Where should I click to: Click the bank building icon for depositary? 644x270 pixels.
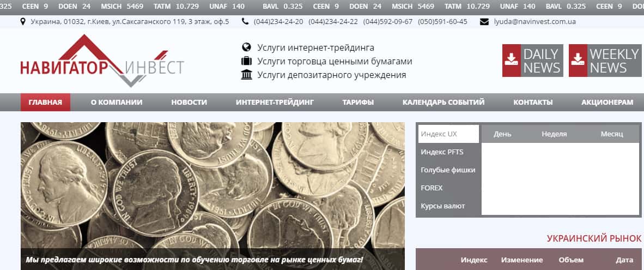point(246,75)
